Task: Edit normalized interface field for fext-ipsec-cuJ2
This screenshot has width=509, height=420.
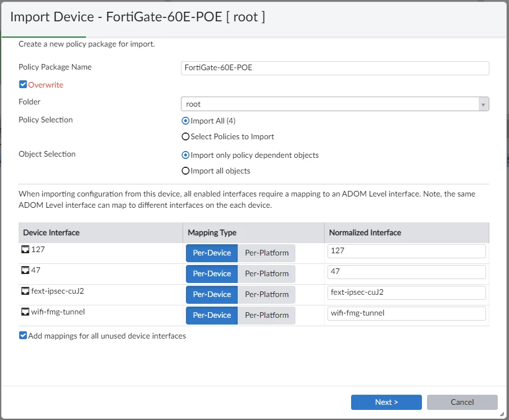Action: coord(406,293)
